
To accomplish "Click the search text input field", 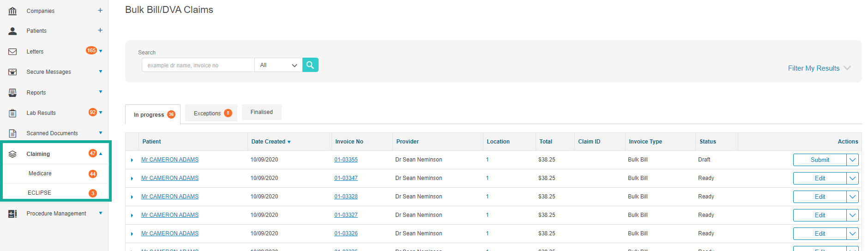I will (x=198, y=65).
